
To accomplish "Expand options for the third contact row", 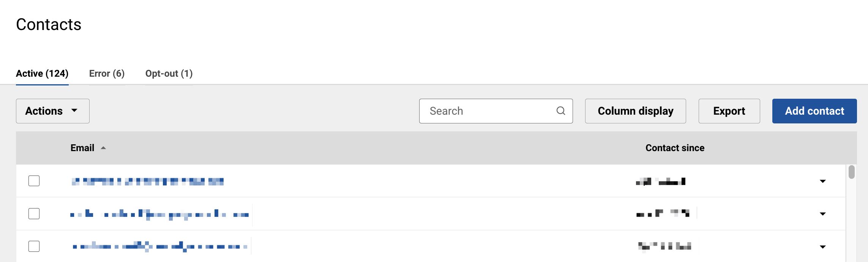I will point(822,247).
